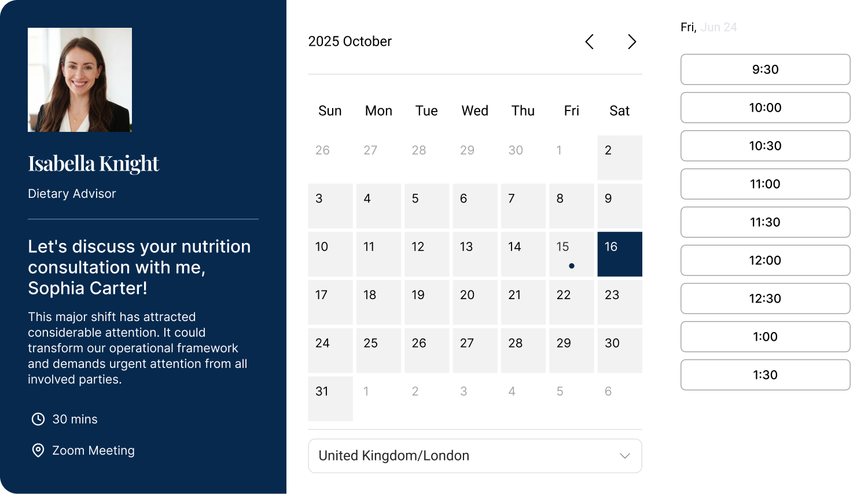The height and width of the screenshot is (494, 868).
Task: Choose the 10:00 time slot
Action: coord(765,108)
